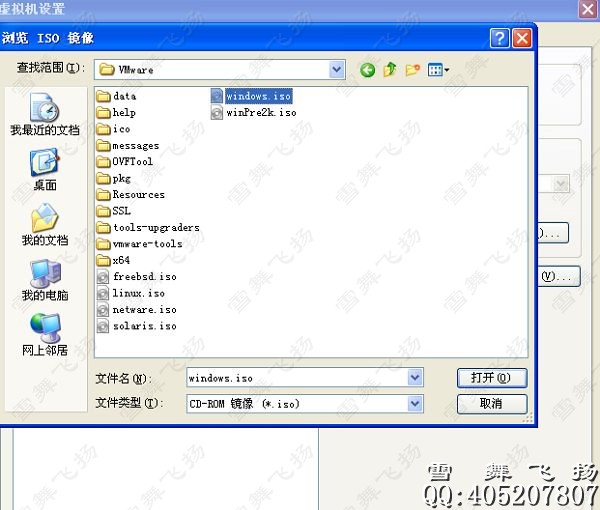Select the windows.iso file
Screen dimensions: 600x510
[x=258, y=96]
